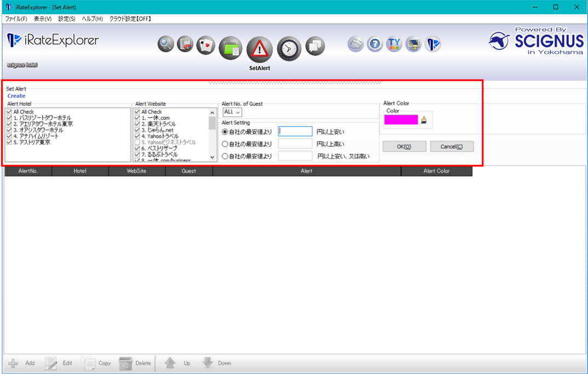Uncheck the 楽天トラベル website checkbox
This screenshot has width=588, height=374.
(138, 124)
